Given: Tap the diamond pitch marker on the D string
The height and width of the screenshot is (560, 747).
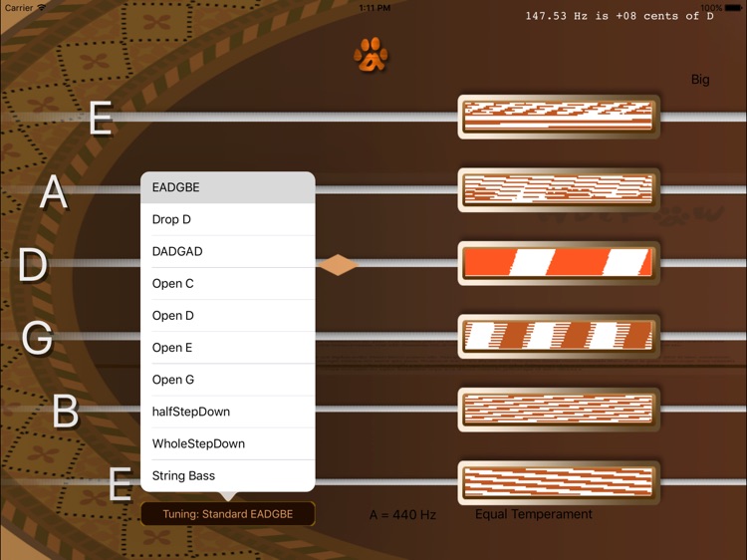Looking at the screenshot, I should click(x=338, y=264).
